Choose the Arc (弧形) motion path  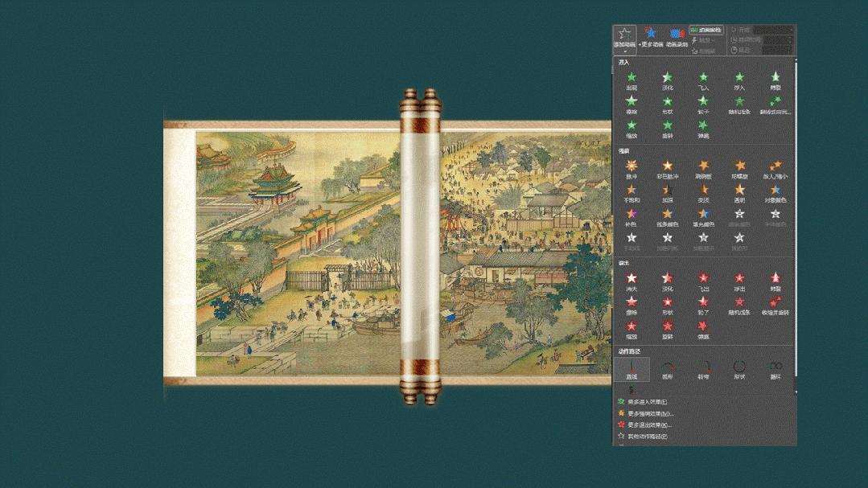668,368
